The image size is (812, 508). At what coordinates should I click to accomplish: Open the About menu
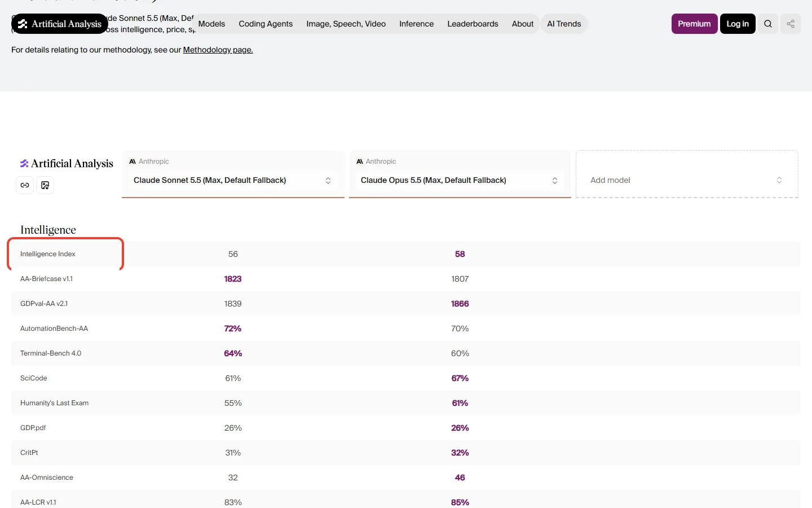pos(523,24)
